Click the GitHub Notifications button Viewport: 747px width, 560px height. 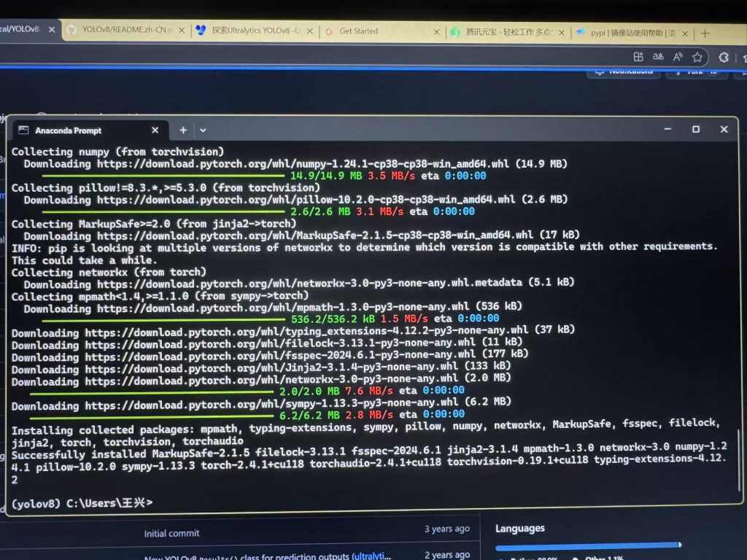(624, 72)
